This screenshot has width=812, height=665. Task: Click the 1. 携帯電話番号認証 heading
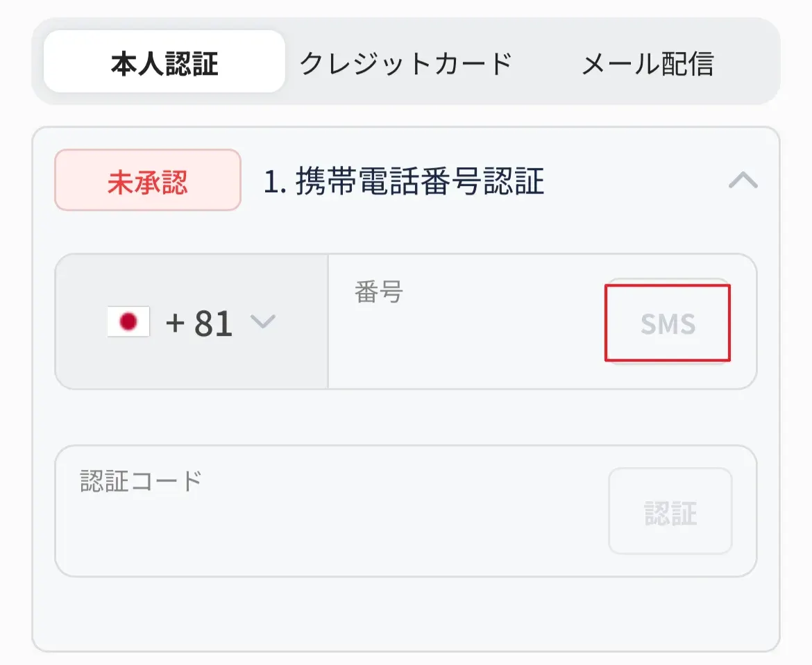tap(404, 181)
